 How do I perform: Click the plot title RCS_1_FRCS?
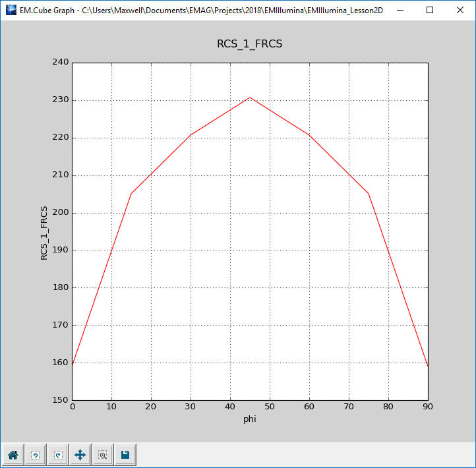coord(250,44)
